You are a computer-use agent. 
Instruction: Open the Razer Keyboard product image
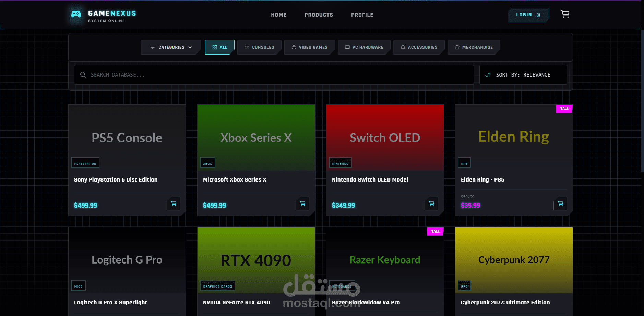pos(385,260)
